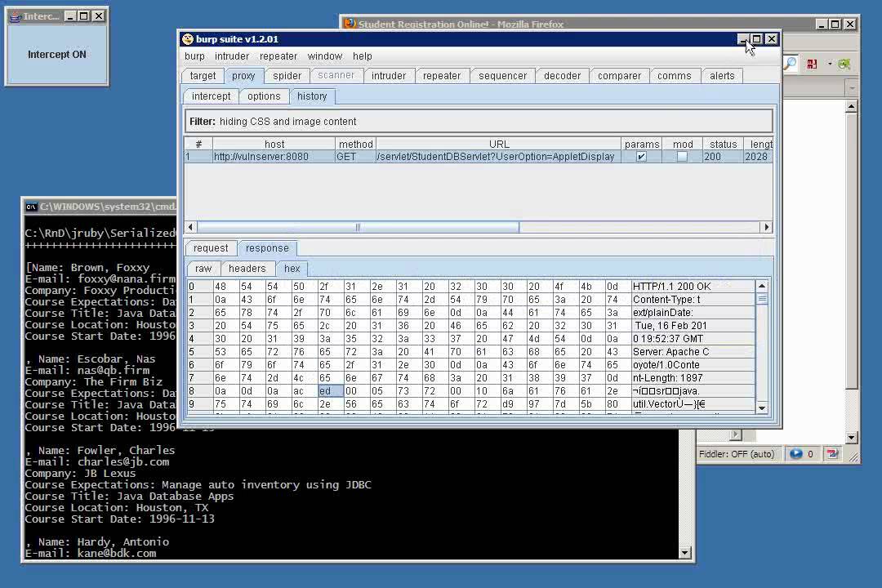Switch to the repeater tool tab
This screenshot has width=882, height=588.
click(442, 76)
